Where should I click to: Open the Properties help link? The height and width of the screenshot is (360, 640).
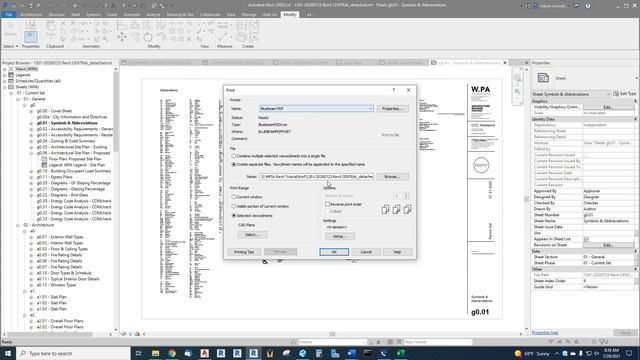(x=545, y=333)
